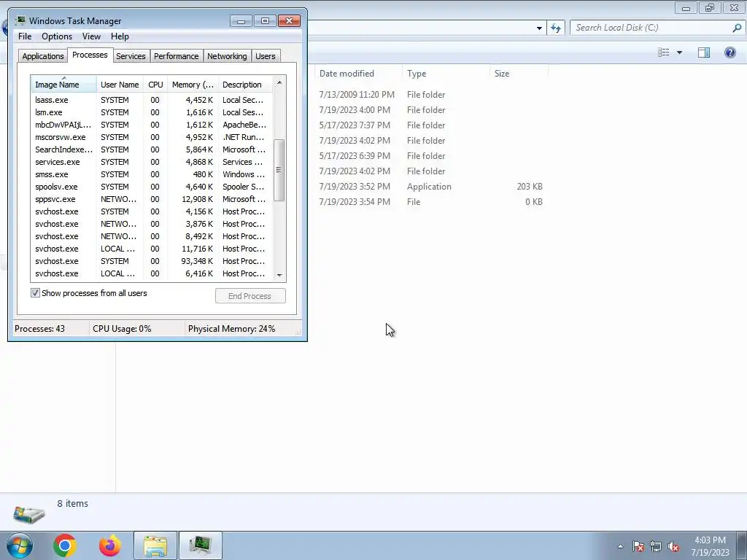Switch to the Users tab

(265, 56)
